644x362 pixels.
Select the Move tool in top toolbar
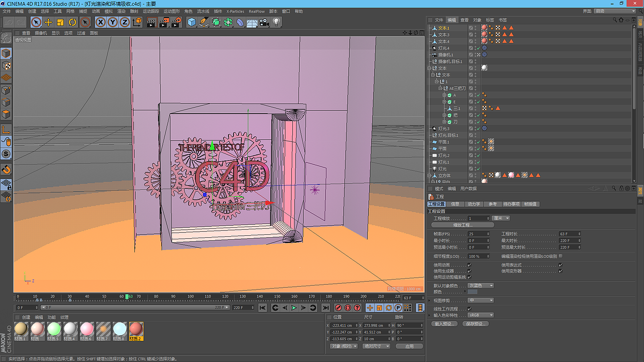48,22
